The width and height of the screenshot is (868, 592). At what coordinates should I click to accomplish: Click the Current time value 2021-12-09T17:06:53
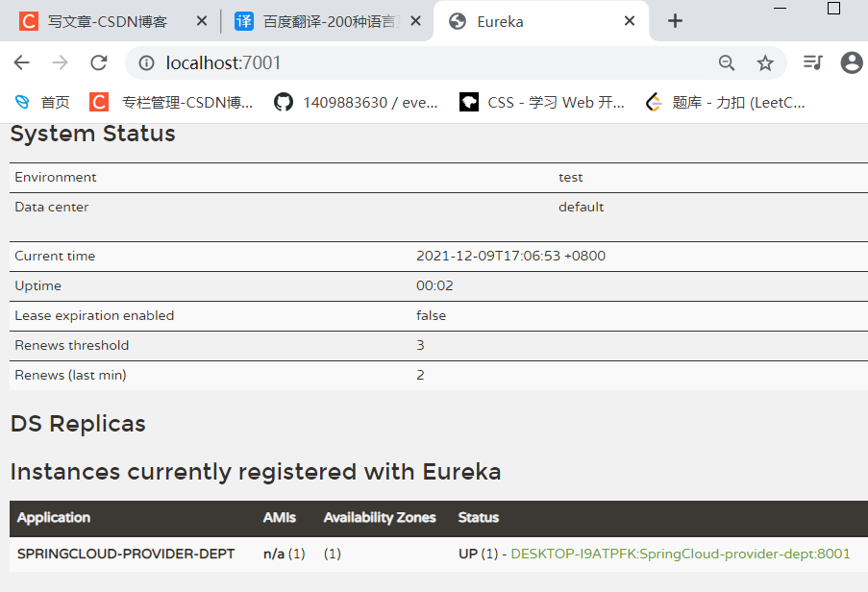click(511, 257)
